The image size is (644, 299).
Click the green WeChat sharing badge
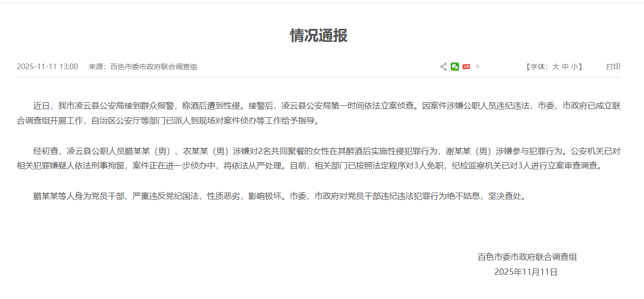click(454, 66)
